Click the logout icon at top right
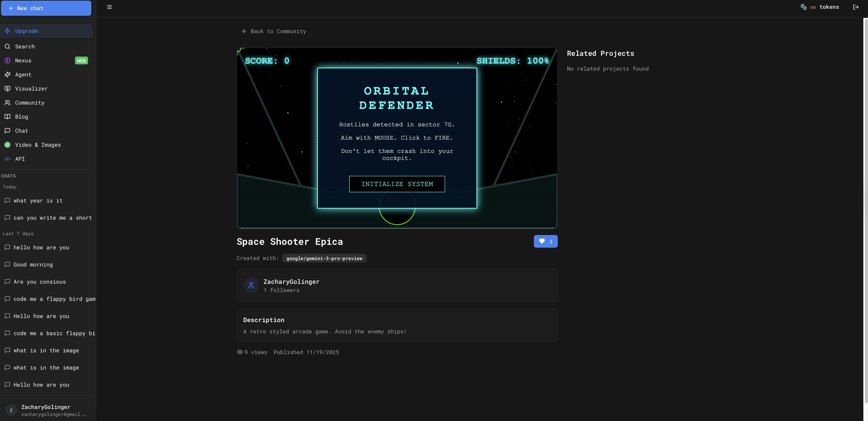The height and width of the screenshot is (421, 868). click(856, 7)
